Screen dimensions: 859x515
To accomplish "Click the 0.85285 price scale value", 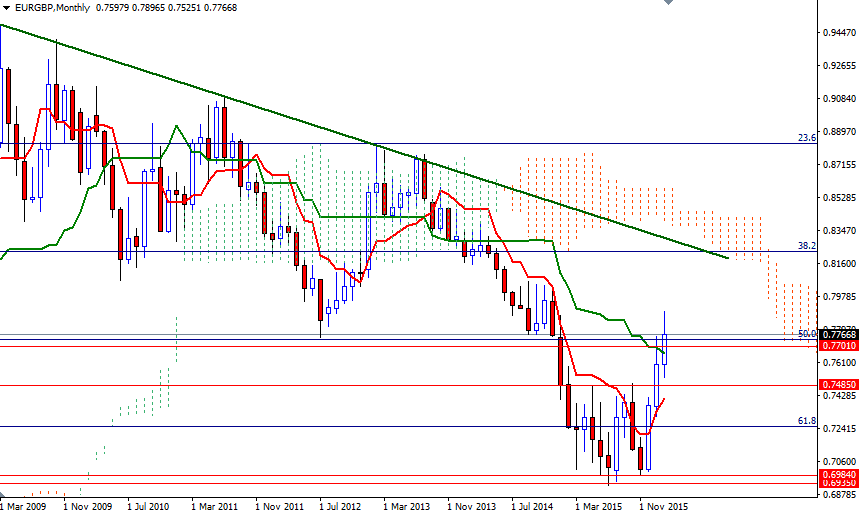I will [840, 197].
